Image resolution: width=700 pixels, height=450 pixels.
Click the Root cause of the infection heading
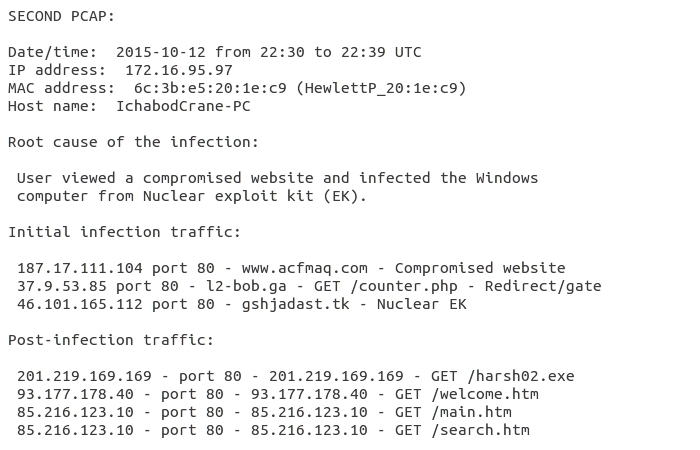coord(133,142)
